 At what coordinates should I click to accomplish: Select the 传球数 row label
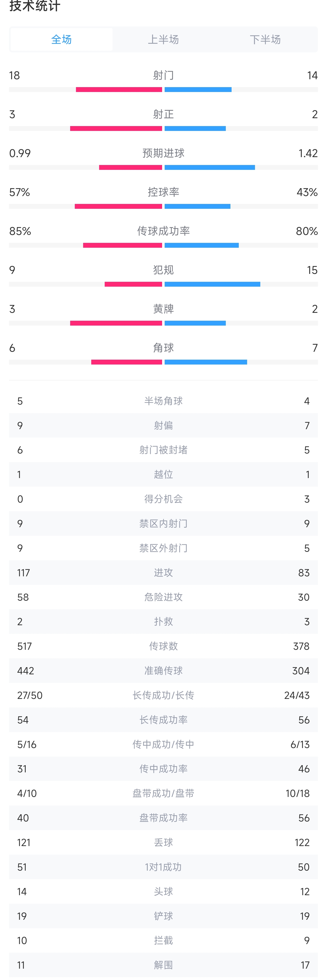click(x=163, y=646)
